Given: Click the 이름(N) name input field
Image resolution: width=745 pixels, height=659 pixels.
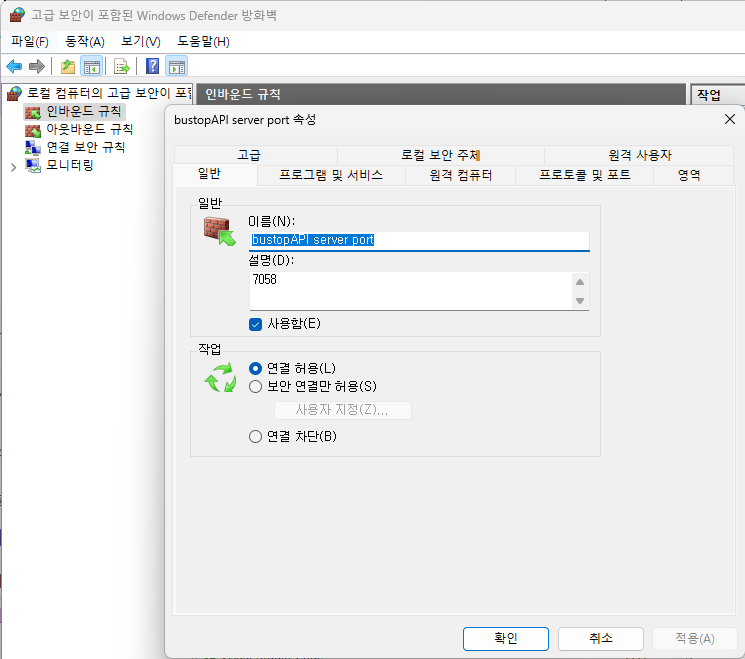Looking at the screenshot, I should [419, 240].
